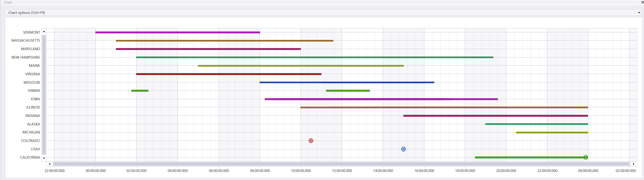644x180 pixels.
Task: Click the vertical scroll down arrow
Action: click(x=44, y=158)
